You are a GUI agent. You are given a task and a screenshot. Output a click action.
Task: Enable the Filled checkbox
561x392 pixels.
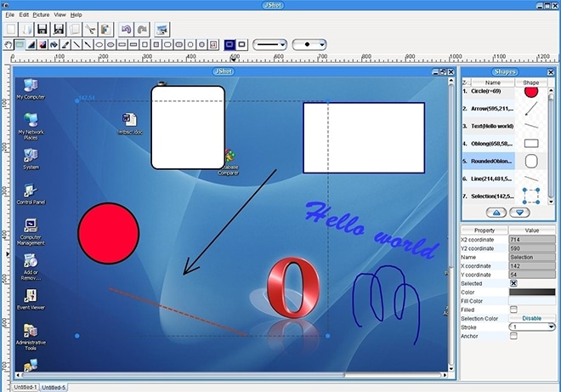pyautogui.click(x=513, y=309)
